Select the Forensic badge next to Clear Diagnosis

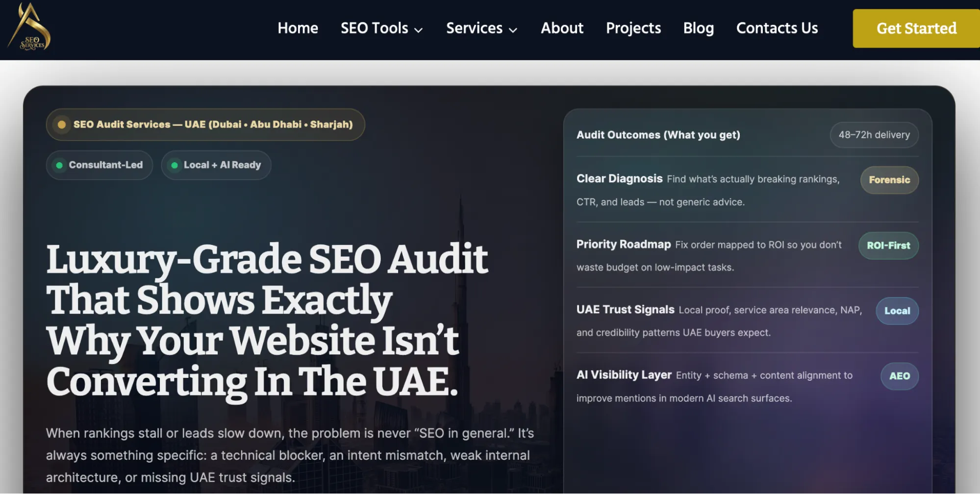(x=889, y=180)
